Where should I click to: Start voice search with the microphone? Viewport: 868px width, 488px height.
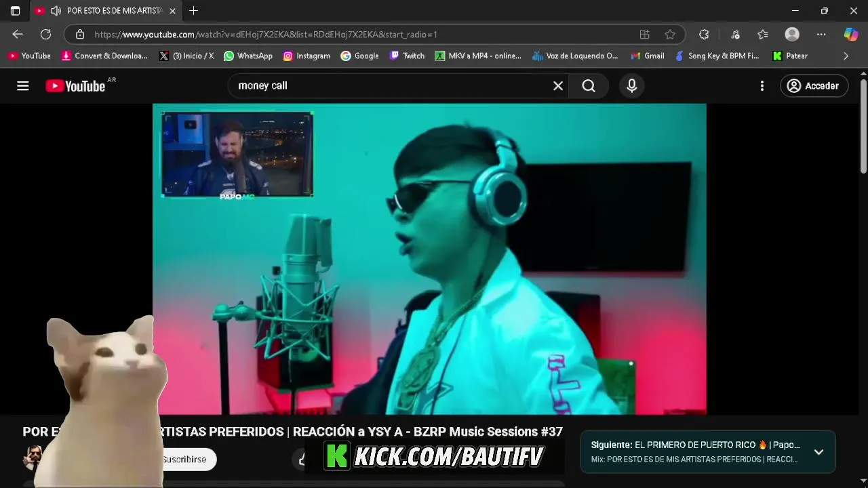632,85
